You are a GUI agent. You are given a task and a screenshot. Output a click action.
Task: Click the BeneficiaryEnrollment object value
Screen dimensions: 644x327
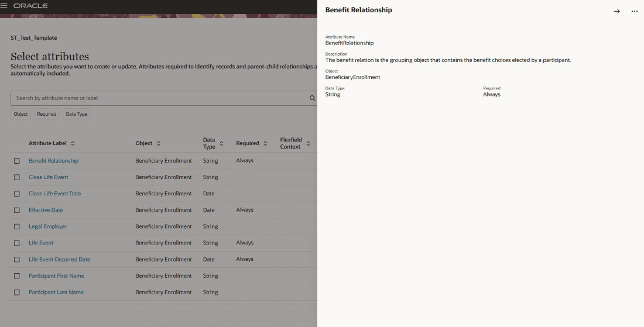tap(353, 77)
